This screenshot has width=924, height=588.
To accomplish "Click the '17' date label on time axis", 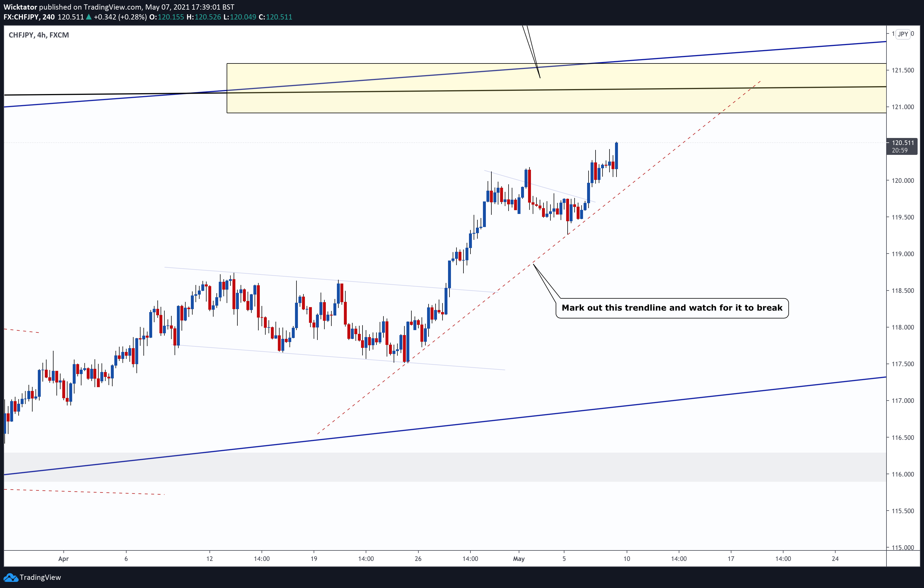I will (x=731, y=559).
